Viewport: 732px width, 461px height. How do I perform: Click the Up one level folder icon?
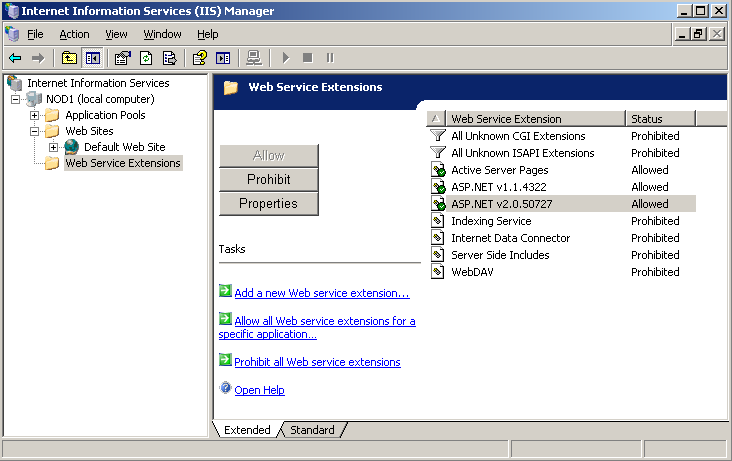69,58
